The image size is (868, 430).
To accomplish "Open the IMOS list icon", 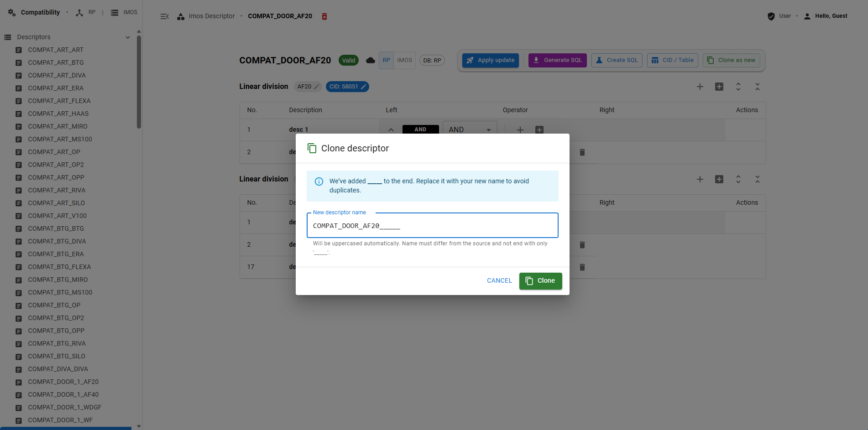I will coord(115,13).
